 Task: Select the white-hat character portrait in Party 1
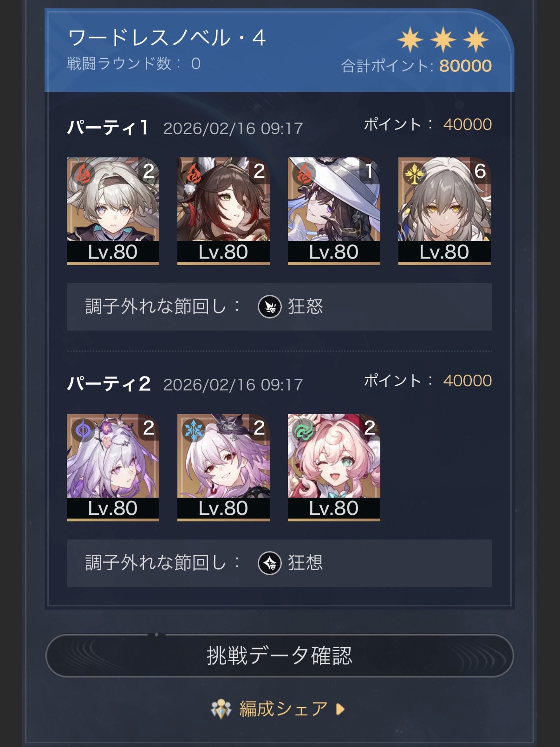click(334, 211)
